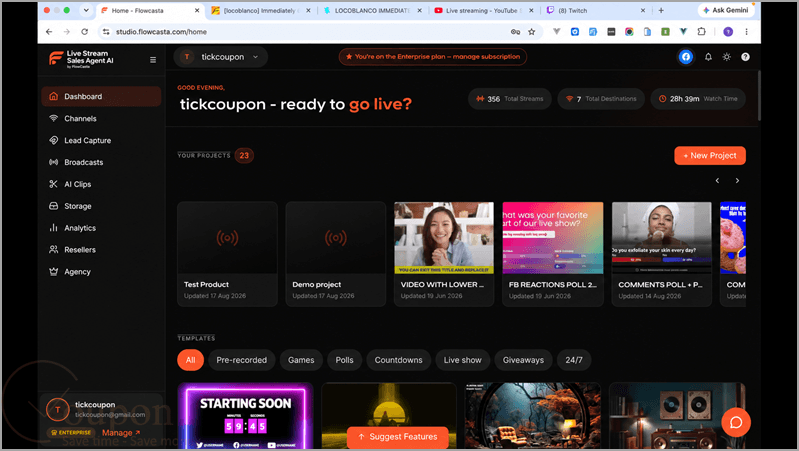Click Manage account link

(121, 433)
